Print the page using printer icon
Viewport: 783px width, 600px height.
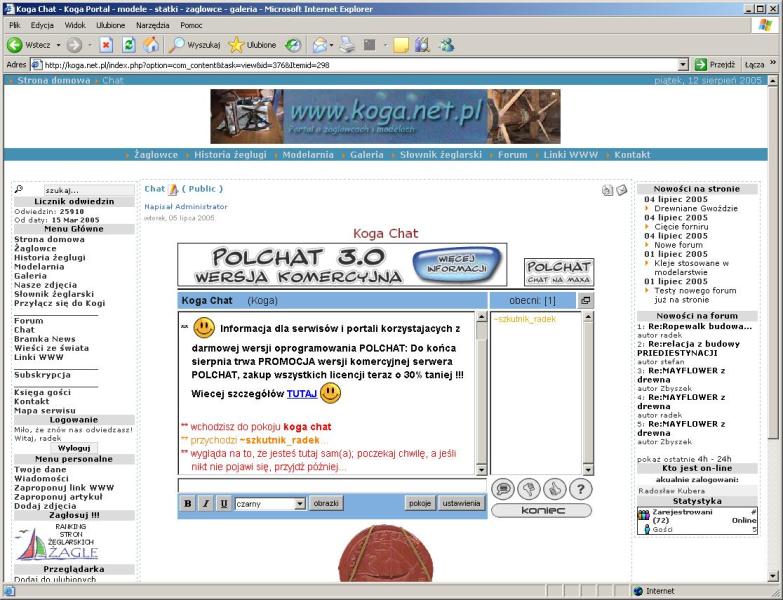coord(347,45)
